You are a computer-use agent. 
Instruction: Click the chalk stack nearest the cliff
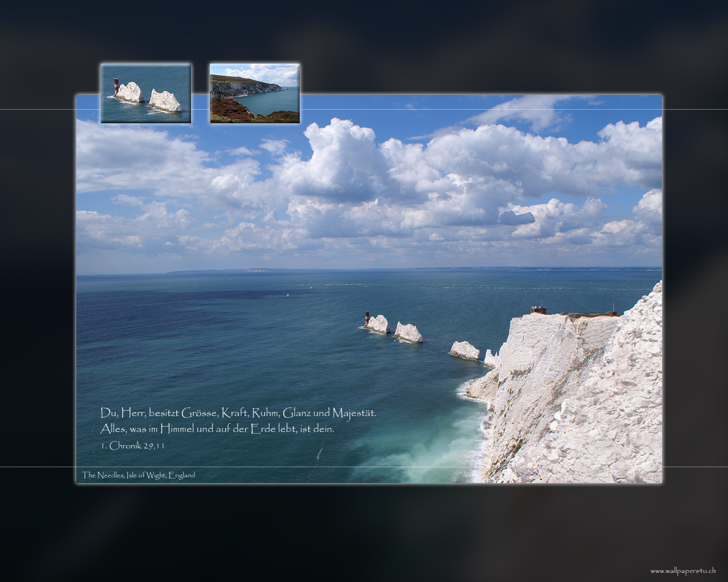coord(465,350)
